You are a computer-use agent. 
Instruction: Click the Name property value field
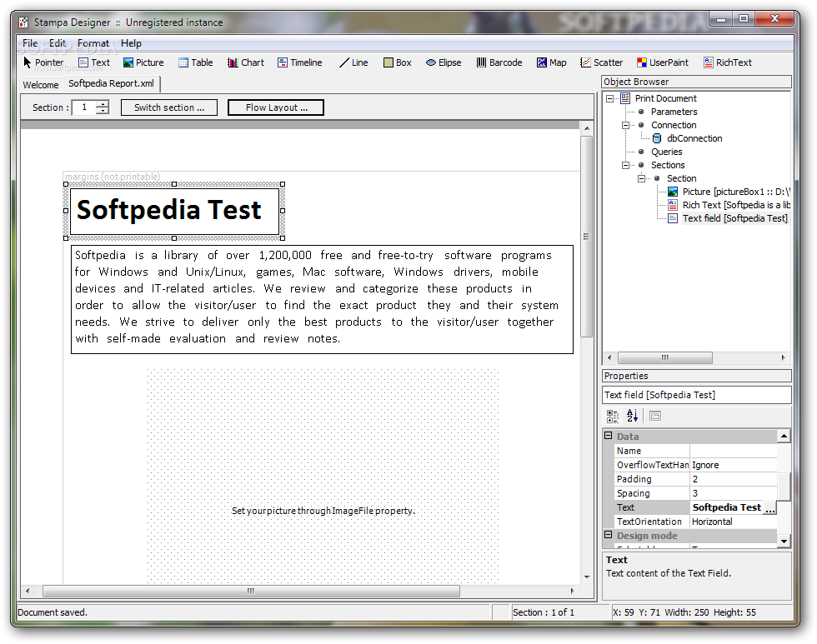733,451
